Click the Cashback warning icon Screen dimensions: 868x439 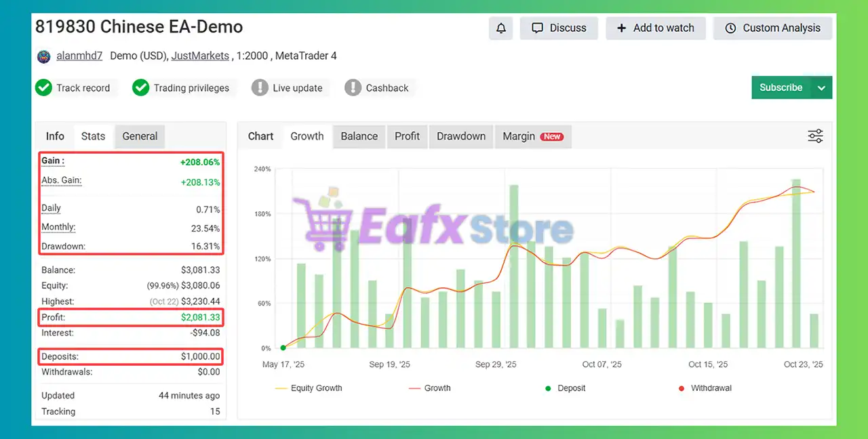(x=353, y=88)
